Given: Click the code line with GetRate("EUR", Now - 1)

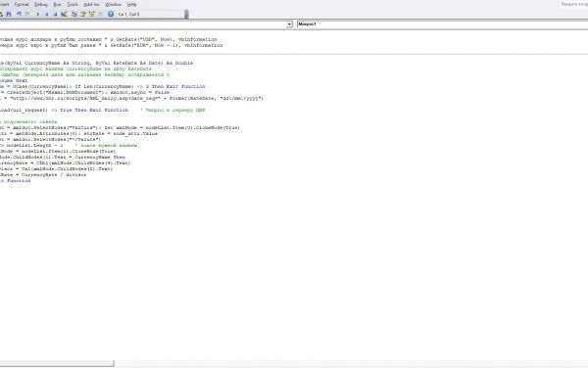Looking at the screenshot, I should point(112,45).
